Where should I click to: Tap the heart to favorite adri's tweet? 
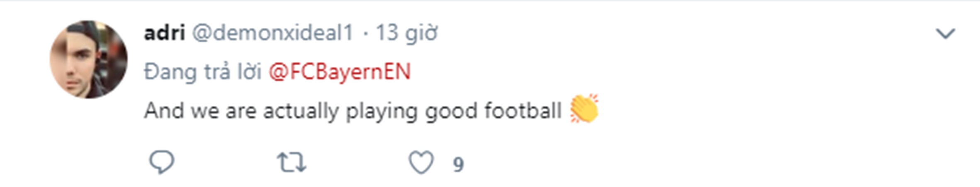[421, 162]
